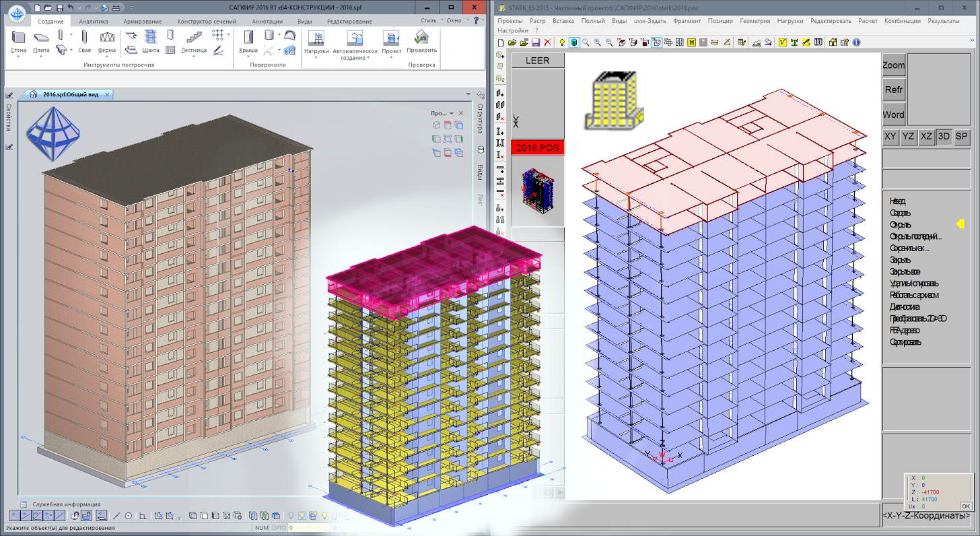Toggle the 3D view mode button
This screenshot has height=536, width=980.
click(x=944, y=137)
